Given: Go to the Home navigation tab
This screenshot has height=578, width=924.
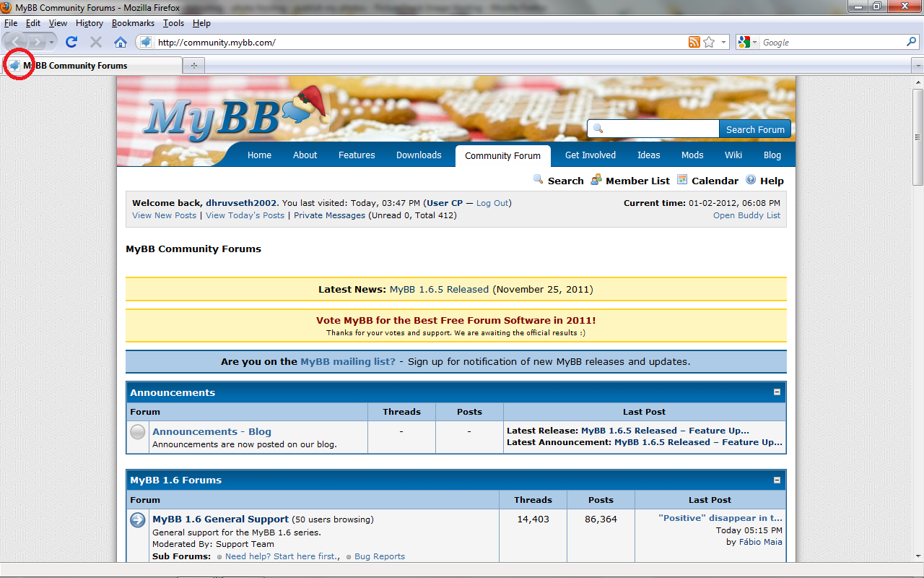Looking at the screenshot, I should (x=259, y=155).
